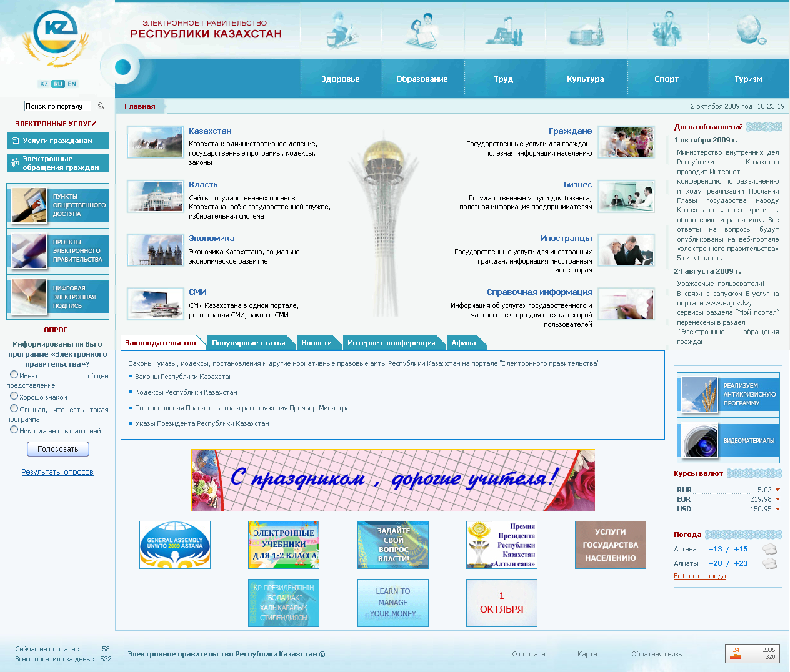This screenshot has height=672, width=790.
Task: Click the USD rate down arrow
Action: [777, 509]
